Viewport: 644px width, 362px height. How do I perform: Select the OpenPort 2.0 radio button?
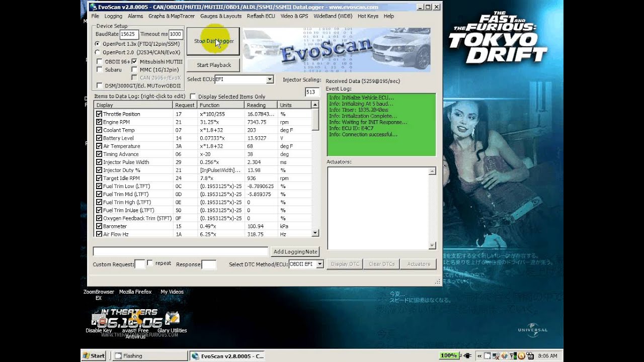coord(98,52)
